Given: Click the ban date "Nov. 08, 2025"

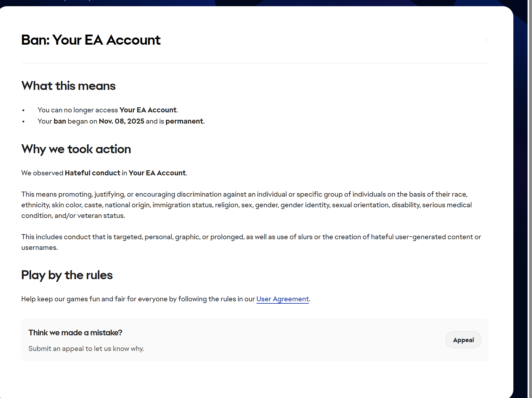Looking at the screenshot, I should point(122,121).
